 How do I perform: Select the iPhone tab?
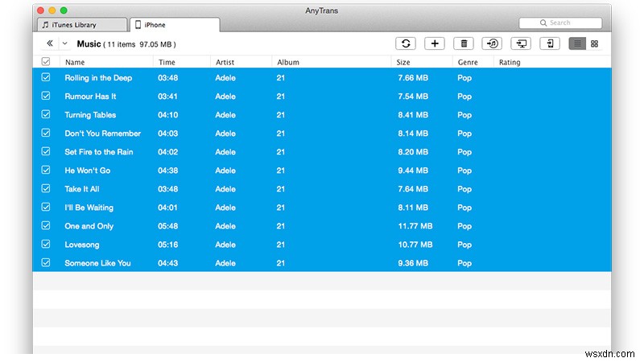coord(175,25)
